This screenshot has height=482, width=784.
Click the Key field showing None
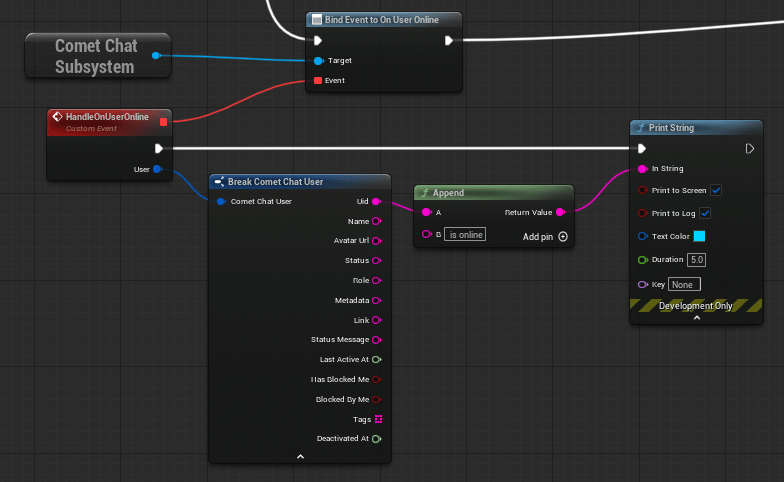pos(684,284)
